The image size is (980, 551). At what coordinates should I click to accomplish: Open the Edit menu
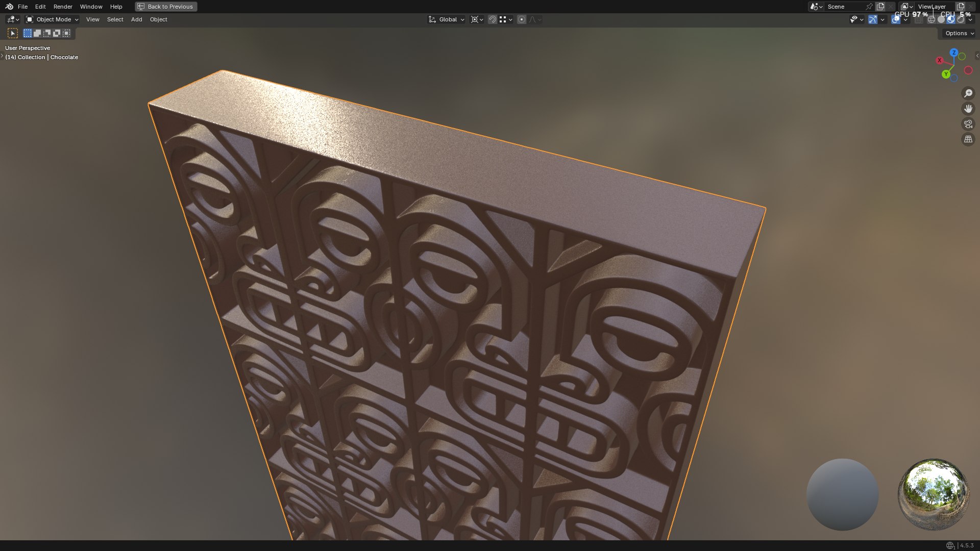[40, 7]
